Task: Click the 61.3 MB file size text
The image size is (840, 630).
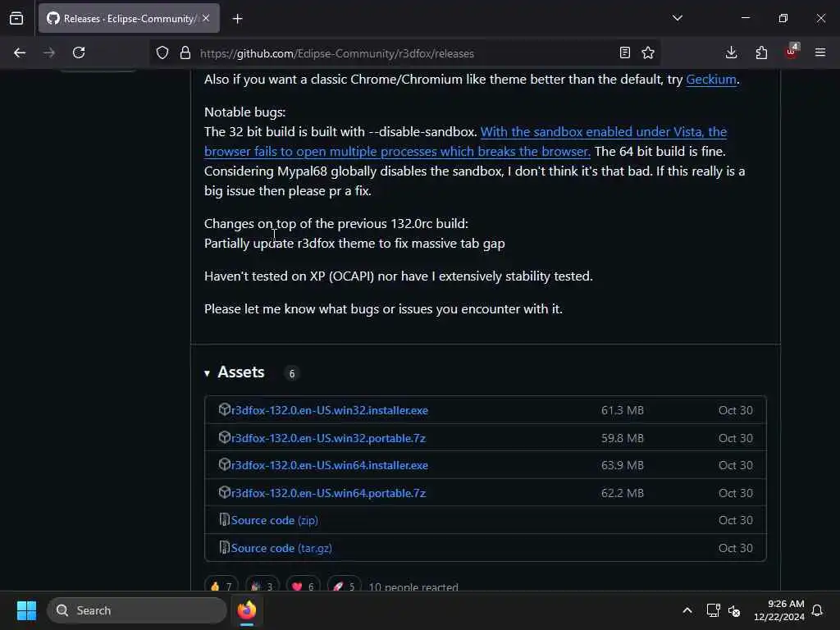Action: point(623,410)
